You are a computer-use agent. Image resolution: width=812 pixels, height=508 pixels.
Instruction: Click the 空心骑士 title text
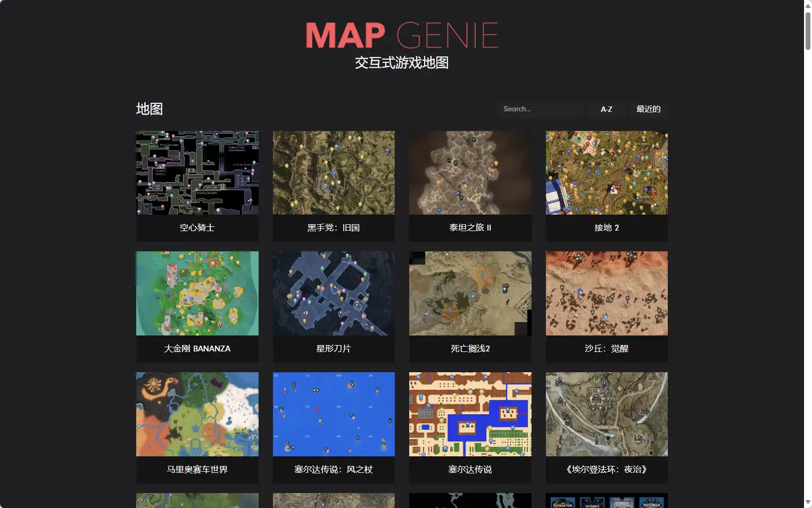click(x=197, y=228)
